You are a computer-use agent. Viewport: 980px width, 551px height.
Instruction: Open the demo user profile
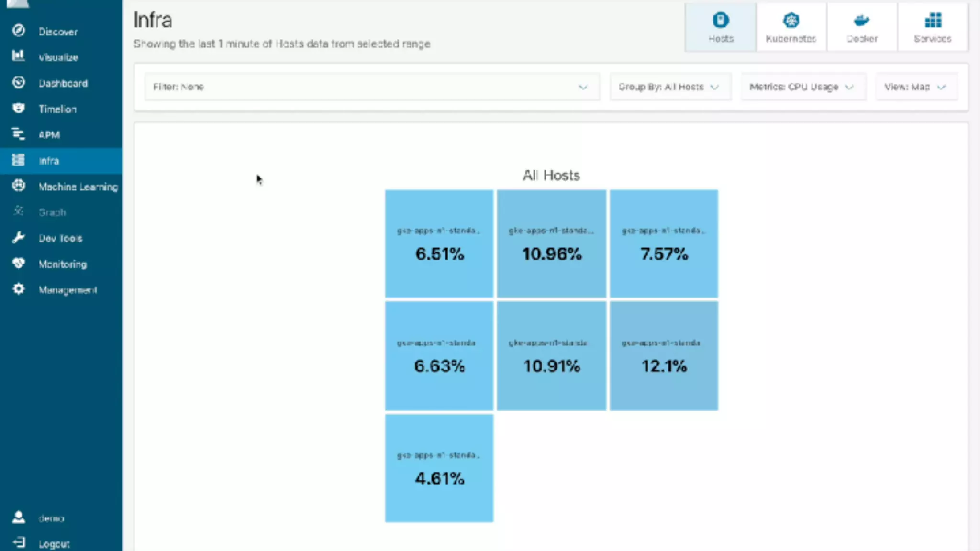[51, 518]
